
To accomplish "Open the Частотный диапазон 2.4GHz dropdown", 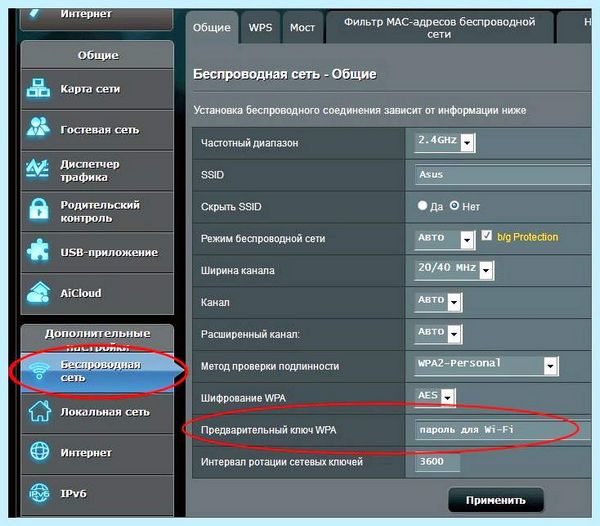I will [x=445, y=142].
